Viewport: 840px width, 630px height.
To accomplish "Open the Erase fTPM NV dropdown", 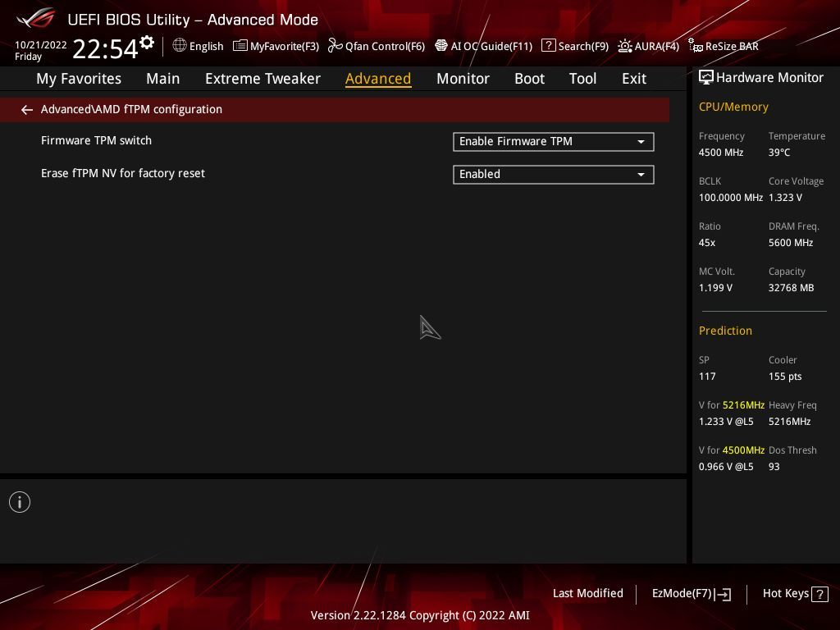I will (x=554, y=174).
